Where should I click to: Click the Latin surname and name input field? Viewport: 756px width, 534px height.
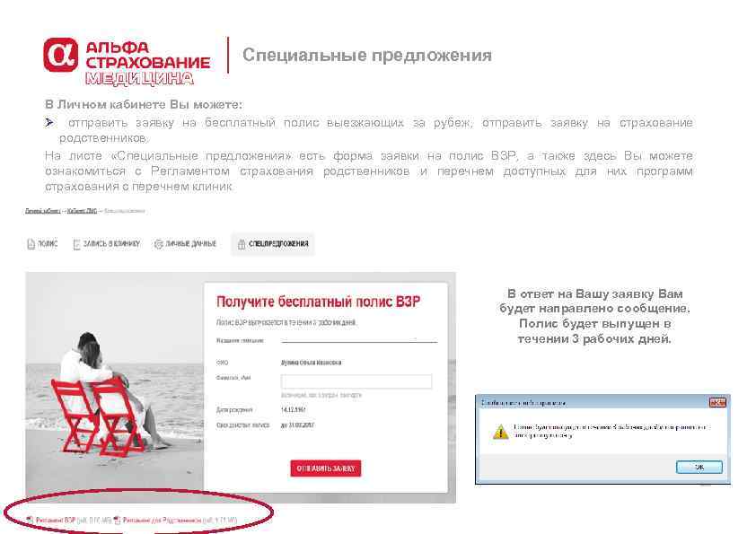pos(356,381)
